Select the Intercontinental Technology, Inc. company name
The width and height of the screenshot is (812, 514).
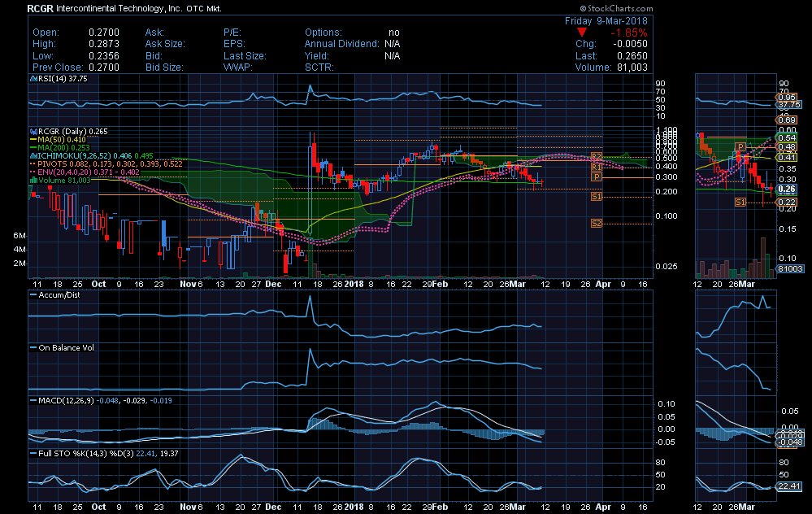(x=119, y=8)
